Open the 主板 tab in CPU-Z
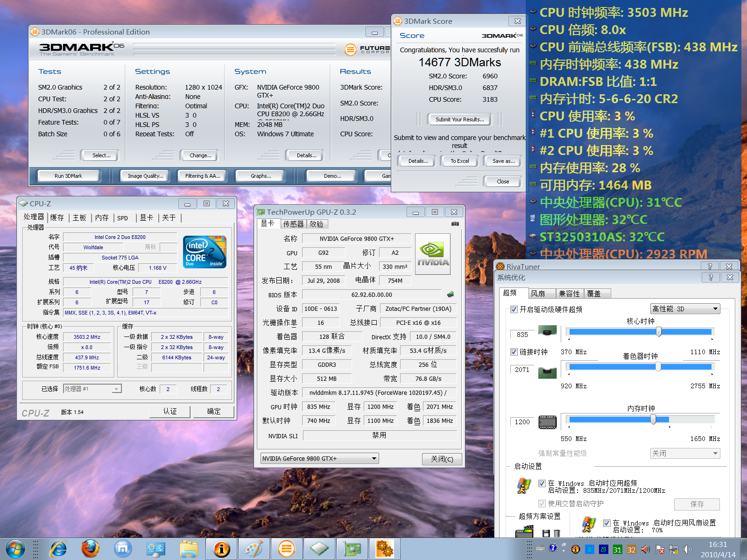This screenshot has height=560, width=747. pyautogui.click(x=79, y=217)
